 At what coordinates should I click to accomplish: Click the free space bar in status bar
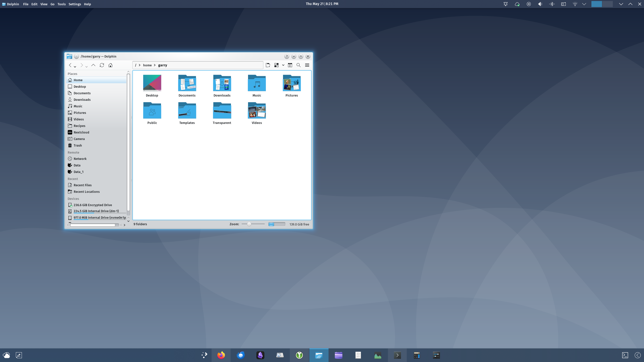(277, 224)
